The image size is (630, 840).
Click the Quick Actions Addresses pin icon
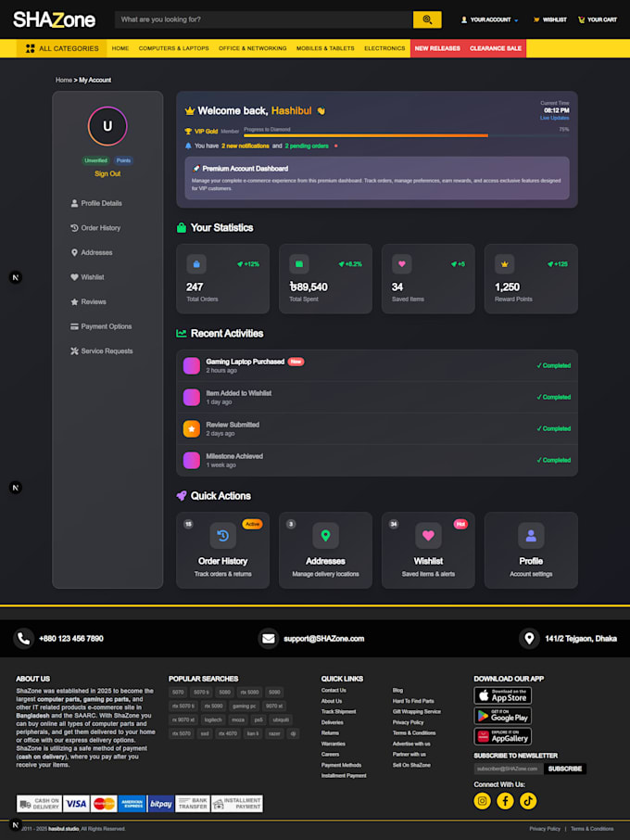click(x=325, y=536)
